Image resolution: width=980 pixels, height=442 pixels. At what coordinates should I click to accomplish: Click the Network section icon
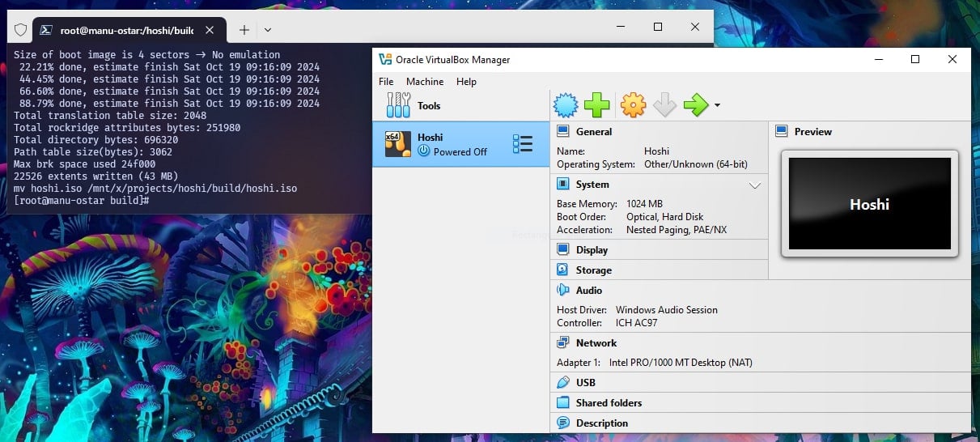[563, 343]
